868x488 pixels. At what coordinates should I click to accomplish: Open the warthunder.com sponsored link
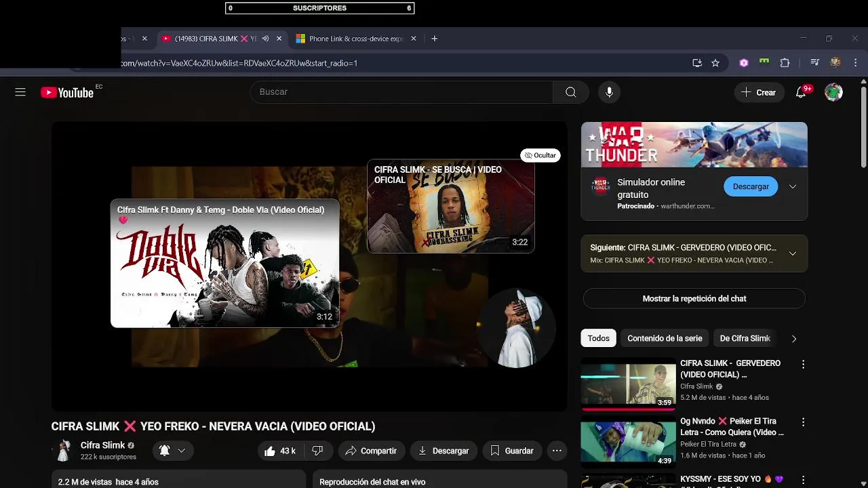688,206
